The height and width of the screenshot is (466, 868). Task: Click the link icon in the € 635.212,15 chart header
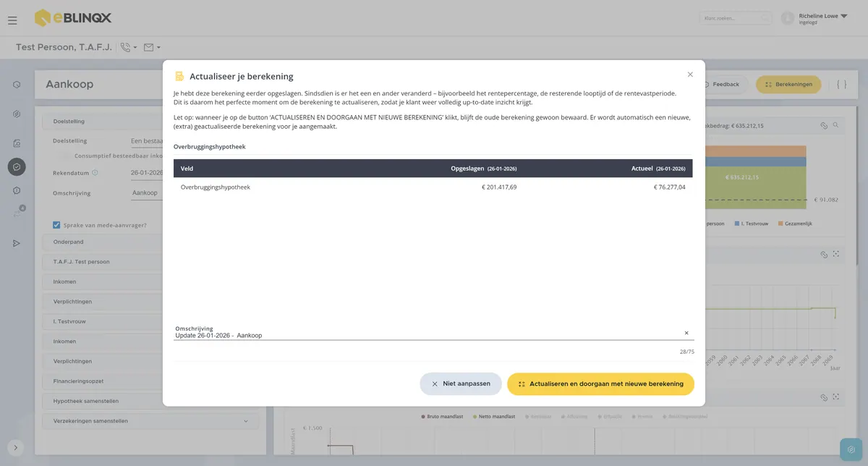click(823, 125)
